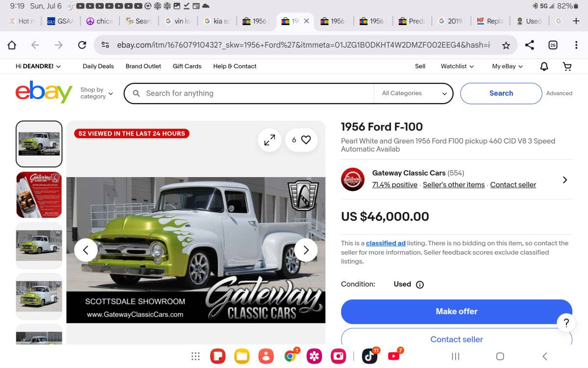The width and height of the screenshot is (588, 368).
Task: Switch to the chica tab
Action: tap(99, 21)
